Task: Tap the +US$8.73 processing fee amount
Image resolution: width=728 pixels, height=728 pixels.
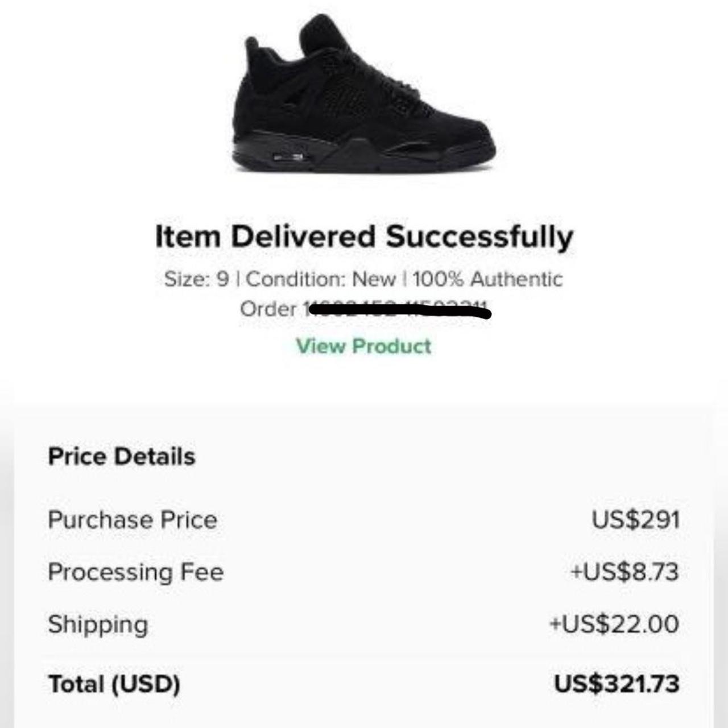Action: point(624,572)
